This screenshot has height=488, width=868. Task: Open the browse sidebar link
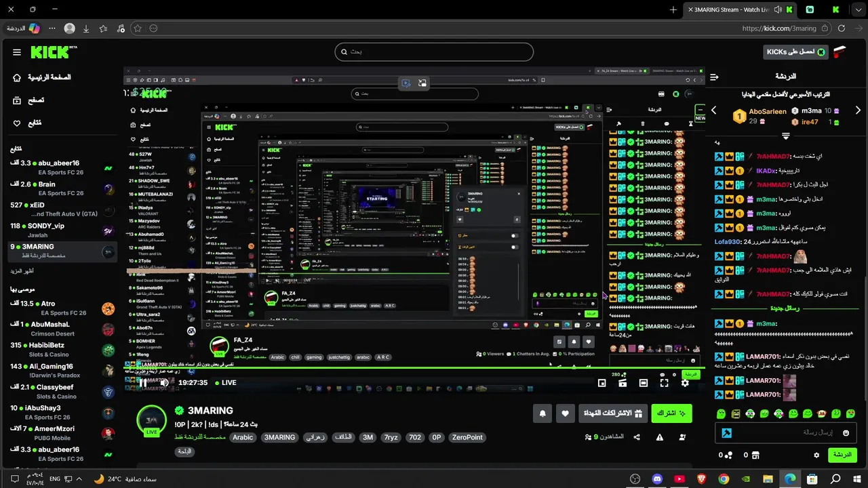[28, 100]
